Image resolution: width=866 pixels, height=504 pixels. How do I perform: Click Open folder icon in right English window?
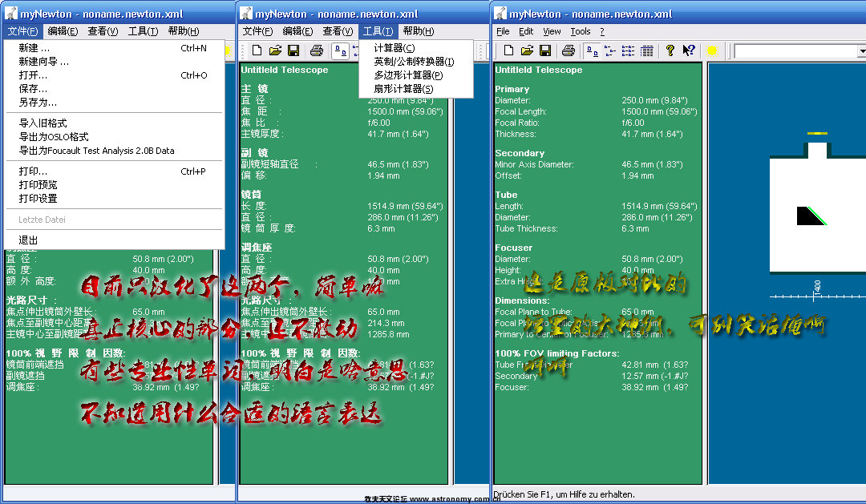pyautogui.click(x=527, y=50)
